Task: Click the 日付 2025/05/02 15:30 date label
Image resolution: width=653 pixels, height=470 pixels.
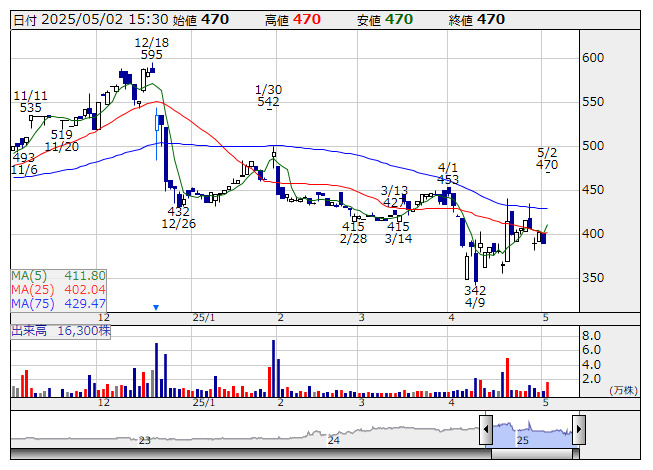Action: pyautogui.click(x=91, y=20)
